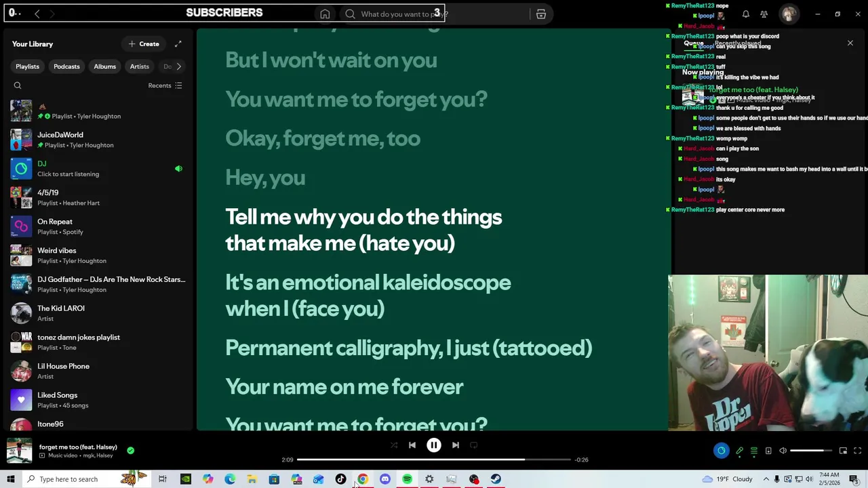Viewport: 868px width, 488px height.
Task: Open the Liked Songs playlist
Action: [x=99, y=400]
